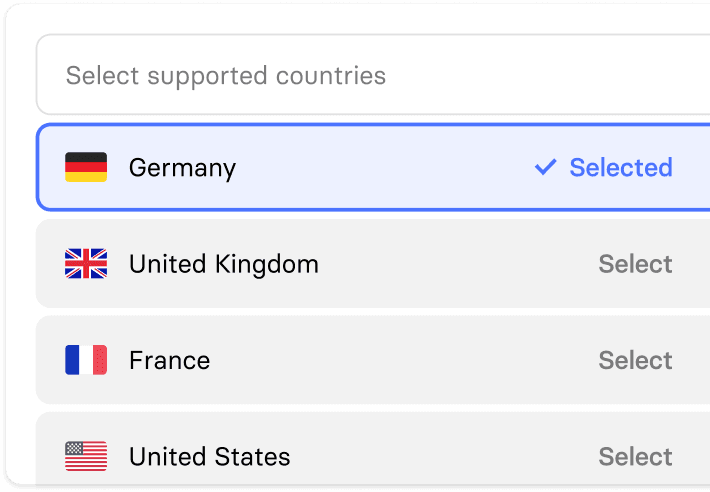Click the United States flag icon
Image resolution: width=710 pixels, height=492 pixels.
tap(86, 456)
